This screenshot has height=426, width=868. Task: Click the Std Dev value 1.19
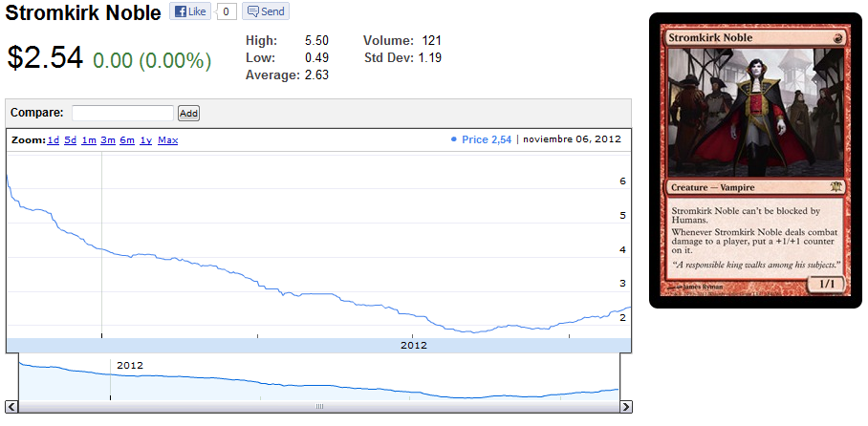click(431, 57)
